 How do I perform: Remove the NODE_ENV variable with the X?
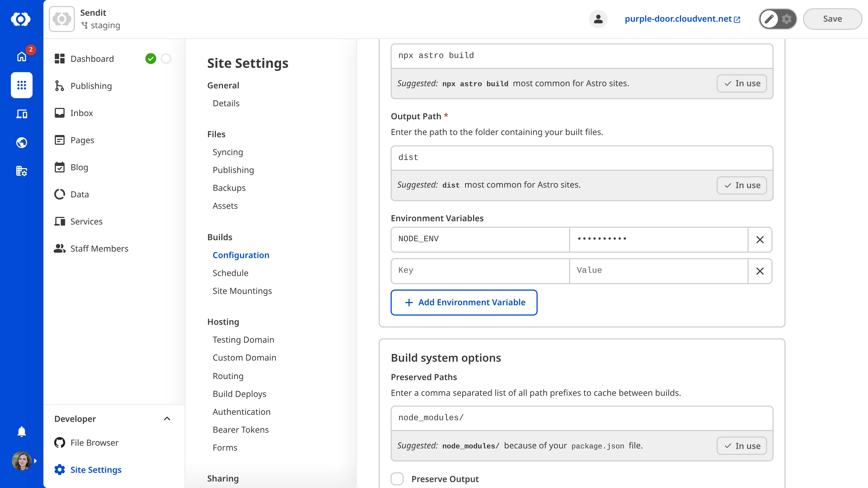coord(760,239)
